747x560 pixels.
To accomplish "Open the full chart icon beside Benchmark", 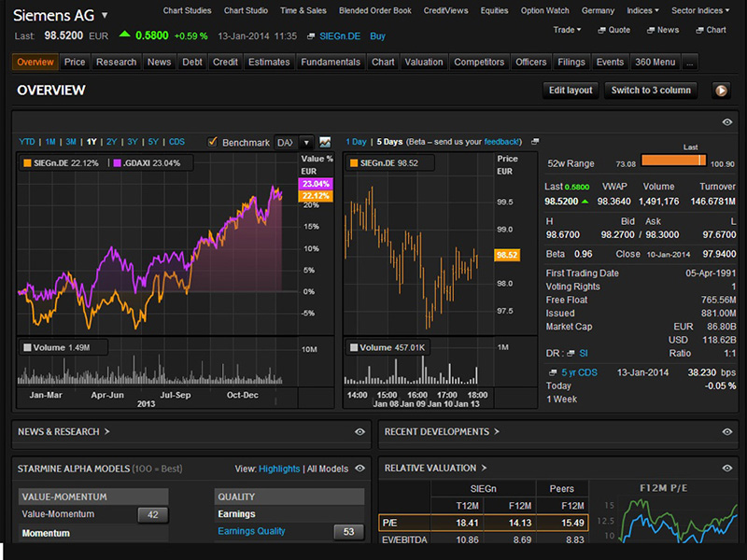I will tap(325, 142).
